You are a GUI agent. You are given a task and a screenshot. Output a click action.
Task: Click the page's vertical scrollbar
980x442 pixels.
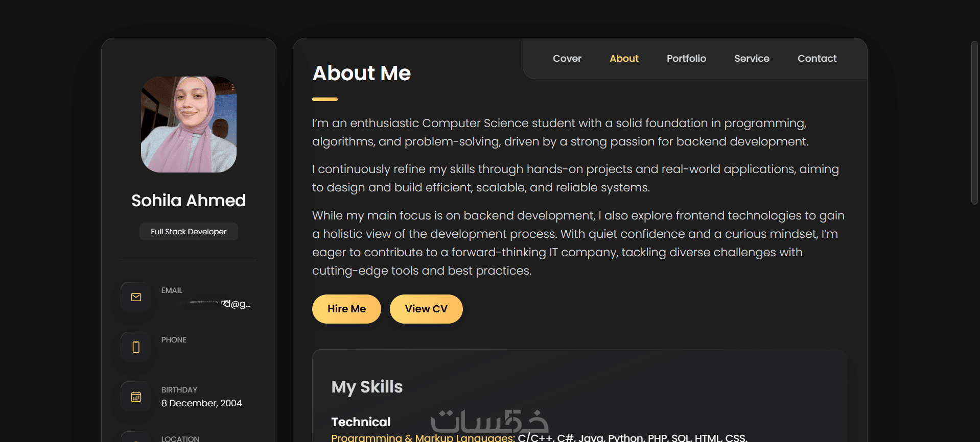[974, 122]
